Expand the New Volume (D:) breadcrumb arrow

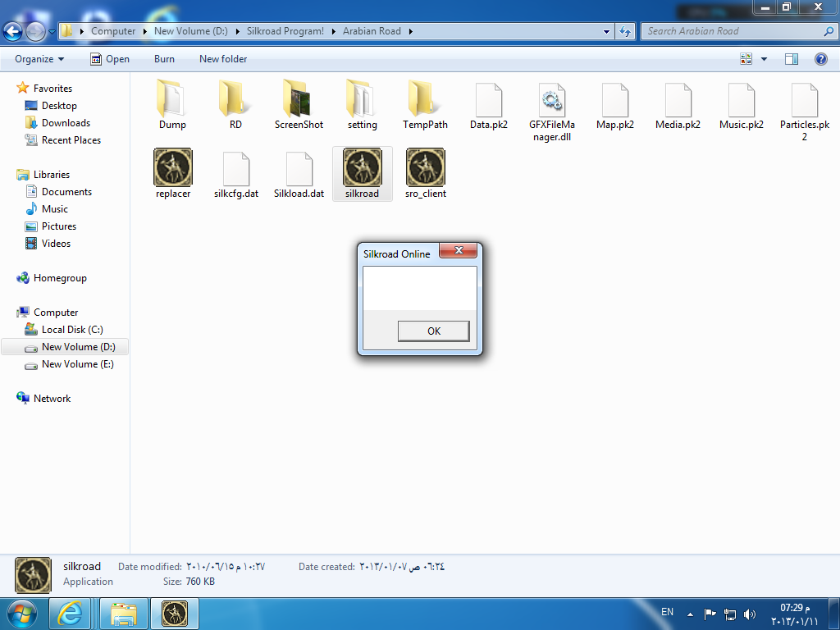[237, 32]
